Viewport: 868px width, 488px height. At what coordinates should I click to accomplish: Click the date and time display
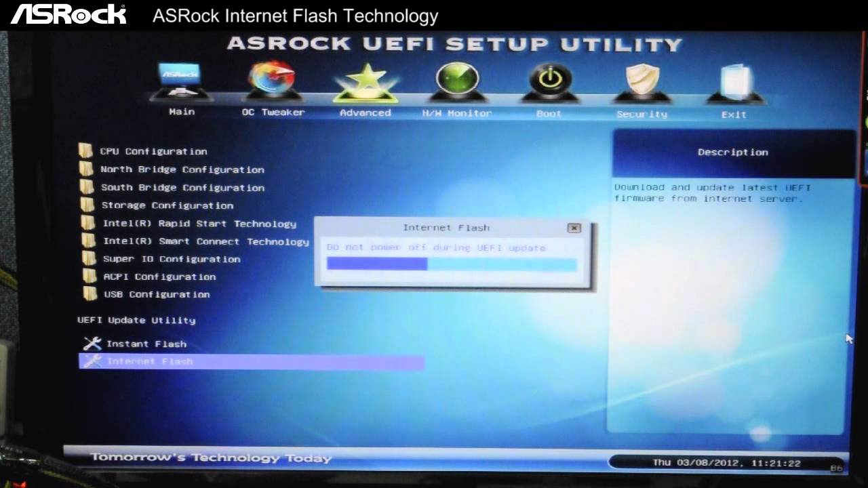pyautogui.click(x=726, y=463)
